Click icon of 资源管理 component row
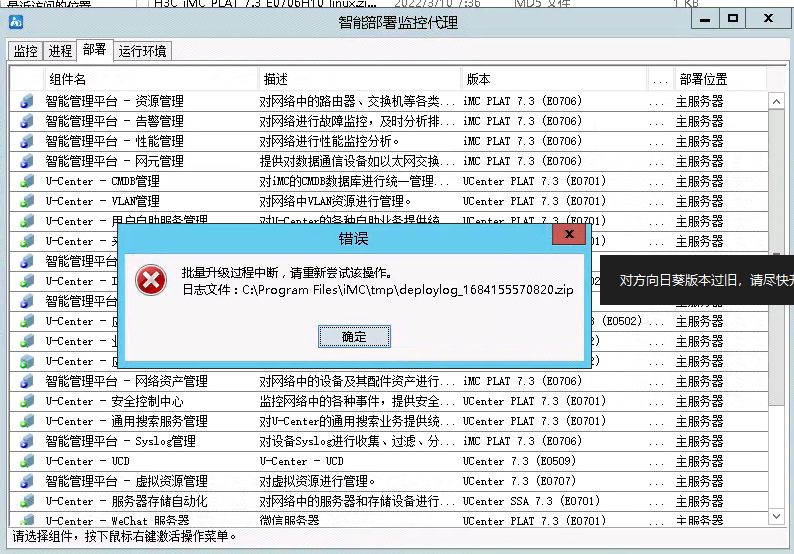 pyautogui.click(x=27, y=101)
